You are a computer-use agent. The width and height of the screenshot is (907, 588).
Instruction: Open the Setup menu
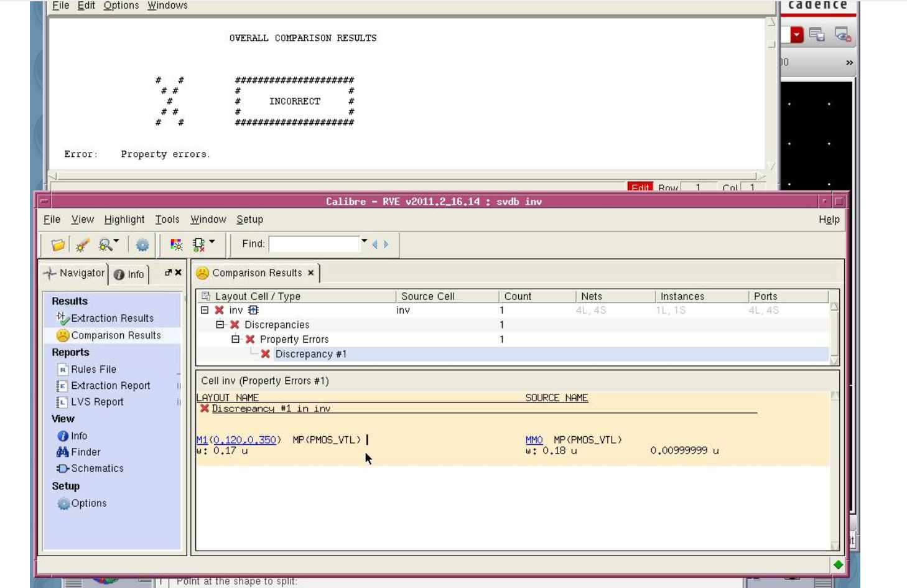coord(249,220)
